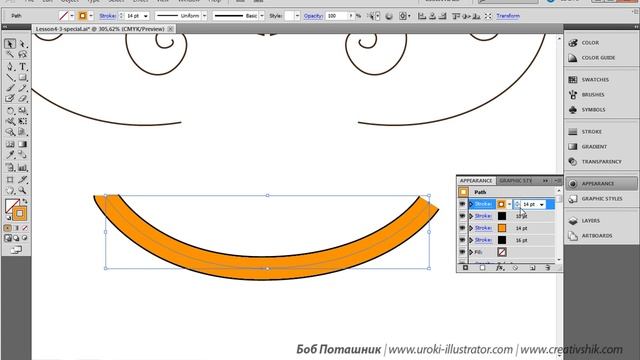Expand the Fill attribute triangle
This screenshot has height=360, width=640.
point(471,252)
